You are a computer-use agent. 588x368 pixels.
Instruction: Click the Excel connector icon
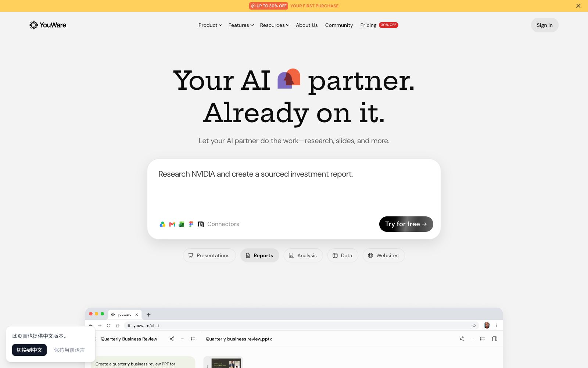click(182, 224)
